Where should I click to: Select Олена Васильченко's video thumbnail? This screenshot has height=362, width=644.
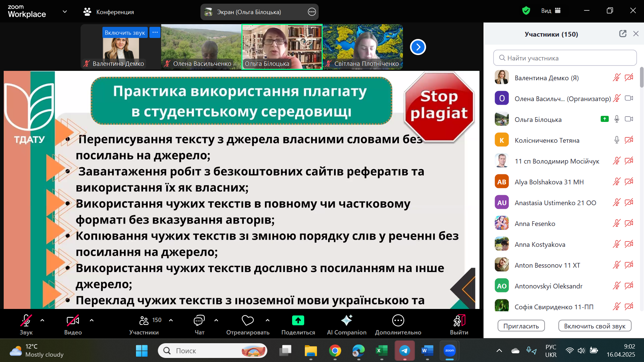click(x=201, y=47)
